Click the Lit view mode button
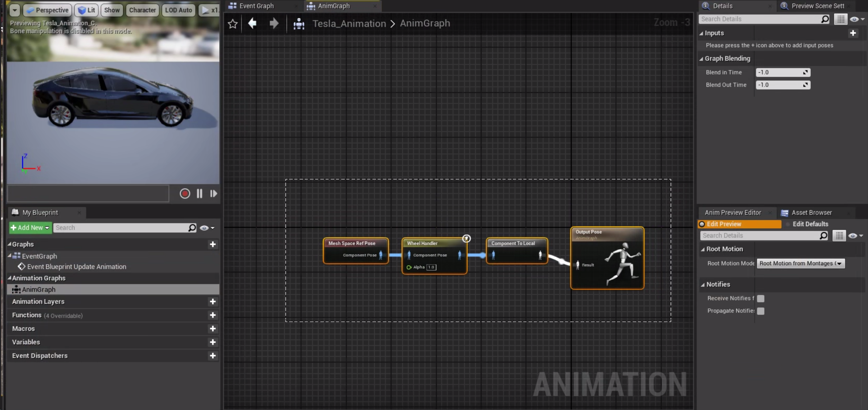 pos(86,10)
